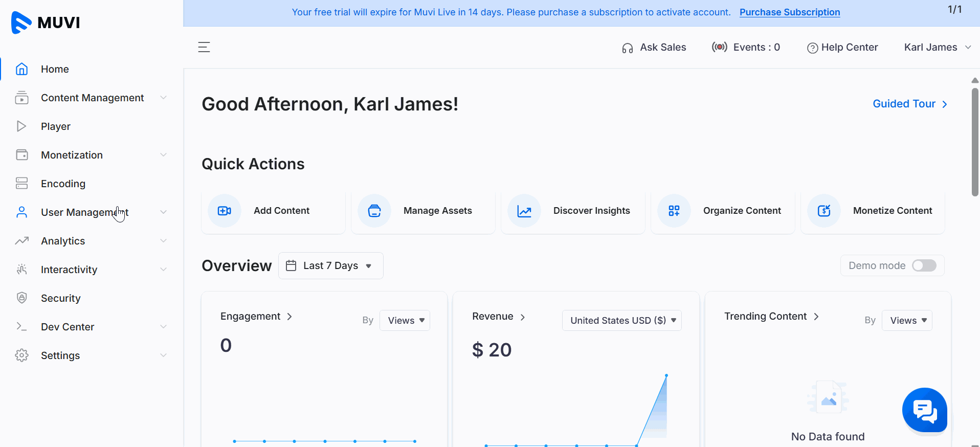Open the Engagement details link
This screenshot has height=447, width=980.
tap(256, 317)
